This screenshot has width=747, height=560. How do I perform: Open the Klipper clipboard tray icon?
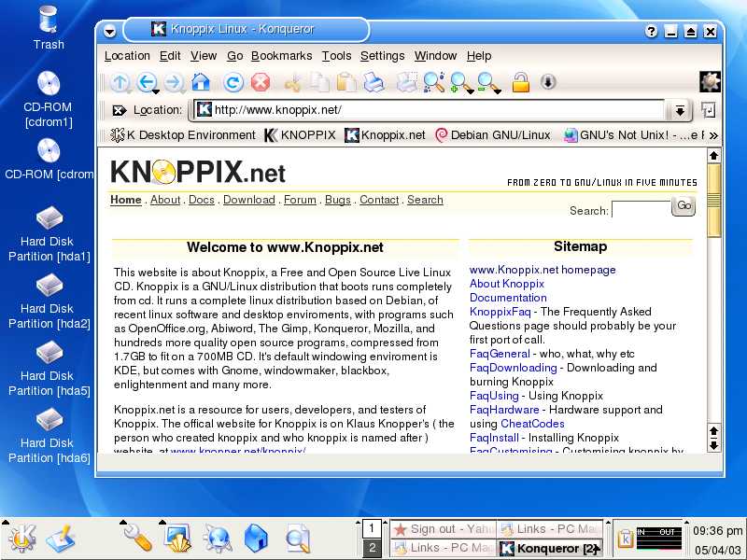[625, 539]
